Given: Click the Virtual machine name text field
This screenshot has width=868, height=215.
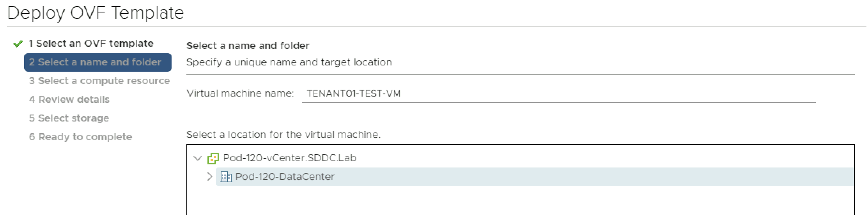Looking at the screenshot, I should tap(558, 94).
